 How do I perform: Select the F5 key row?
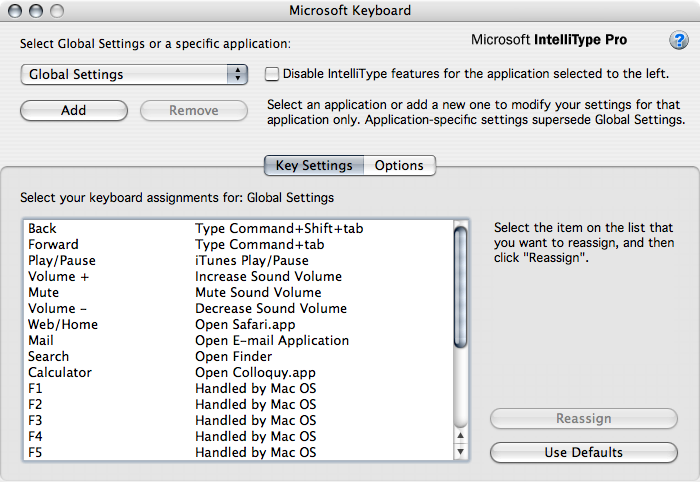tap(239, 453)
